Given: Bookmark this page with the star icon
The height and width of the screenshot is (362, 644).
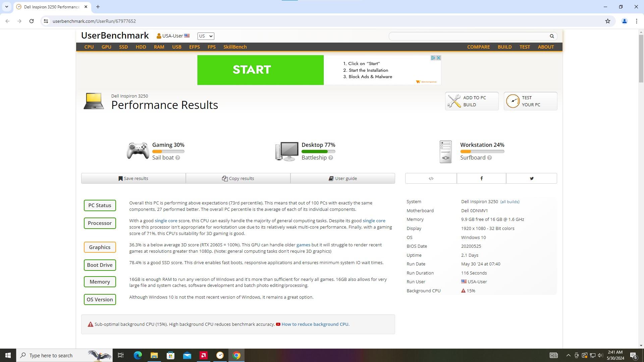Looking at the screenshot, I should point(607,21).
